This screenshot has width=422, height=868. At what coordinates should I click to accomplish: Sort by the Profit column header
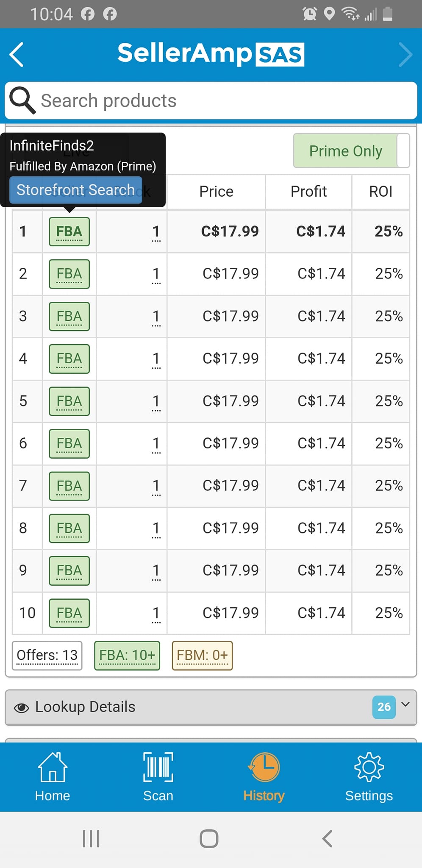coord(308,192)
